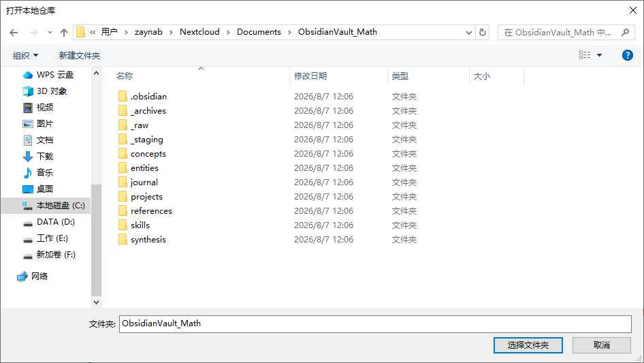Select the _archives folder icon
Image resolution: width=644 pixels, height=363 pixels.
click(x=123, y=110)
